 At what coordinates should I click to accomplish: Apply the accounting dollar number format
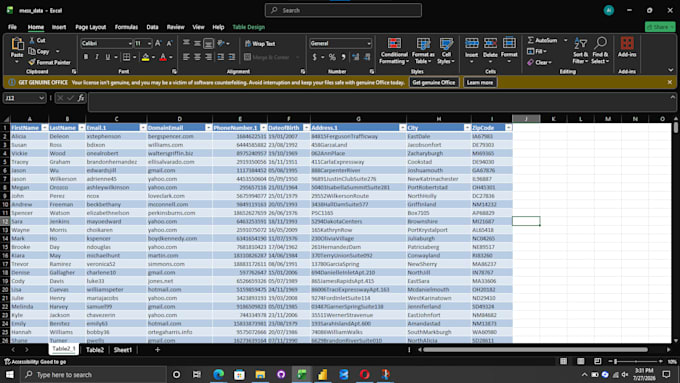314,57
